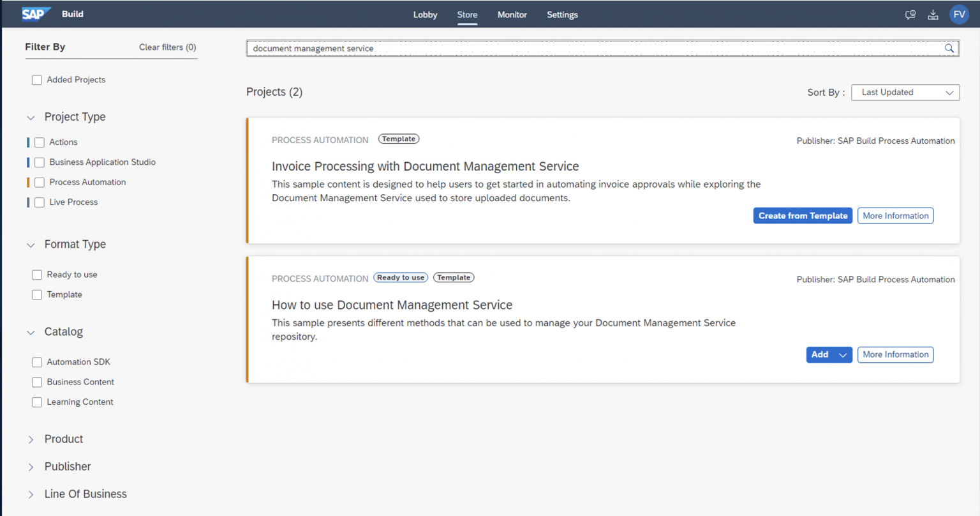Open the Sort By Last Updated dropdown

(x=905, y=92)
